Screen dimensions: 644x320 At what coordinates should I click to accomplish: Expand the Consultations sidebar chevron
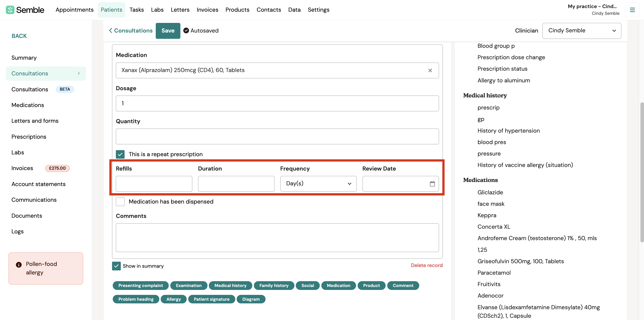79,73
